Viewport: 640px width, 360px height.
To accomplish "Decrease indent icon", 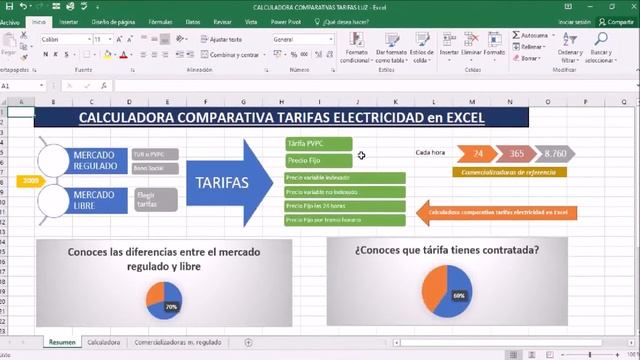I will pyautogui.click(x=180, y=54).
